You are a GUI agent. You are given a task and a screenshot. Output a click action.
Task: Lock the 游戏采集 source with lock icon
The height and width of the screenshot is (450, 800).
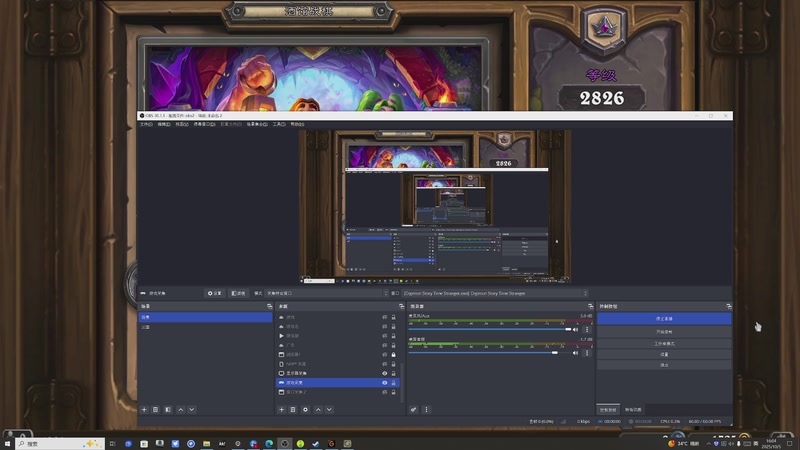pos(393,383)
